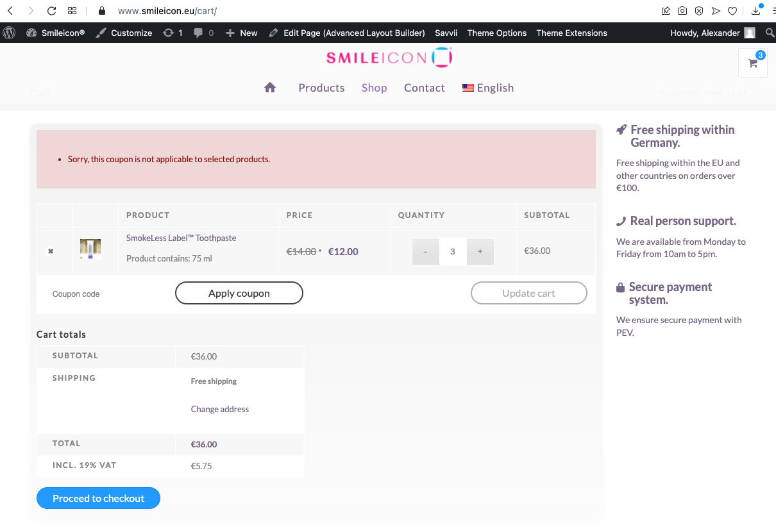The width and height of the screenshot is (776, 532).
Task: Take a snapshot with the camera icon
Action: [x=682, y=11]
